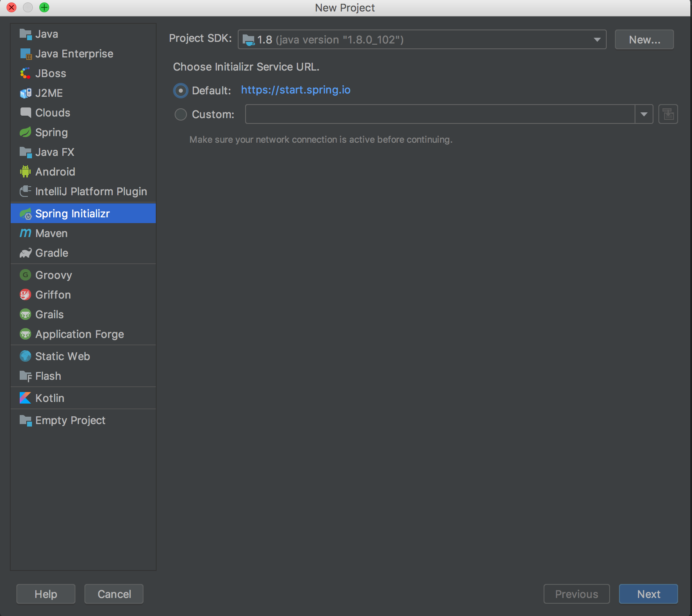This screenshot has height=616, width=692.
Task: Click inside the Custom URL input field
Action: point(440,114)
